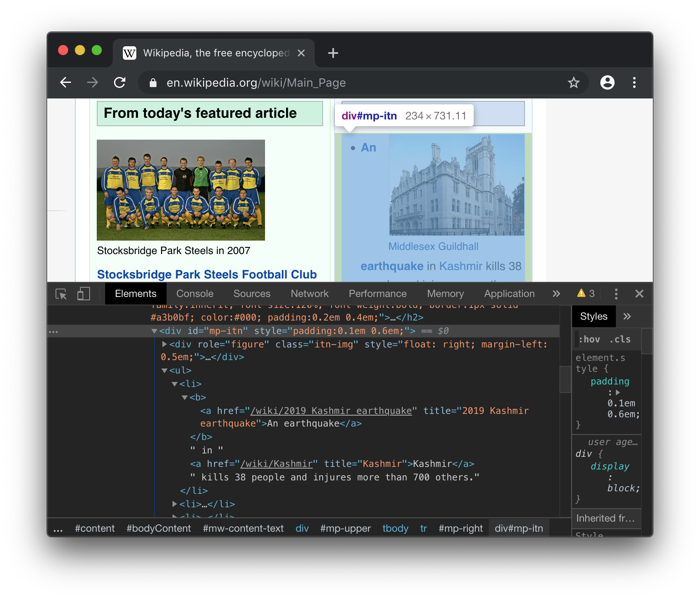Screen dimensions: 700x599
Task: Toggle .cls class editor
Action: point(620,339)
